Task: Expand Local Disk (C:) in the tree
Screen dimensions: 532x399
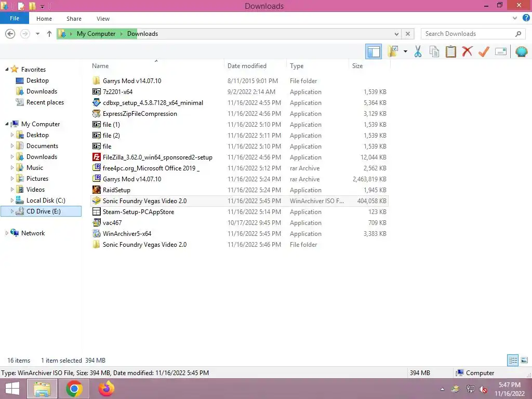Action: point(12,200)
